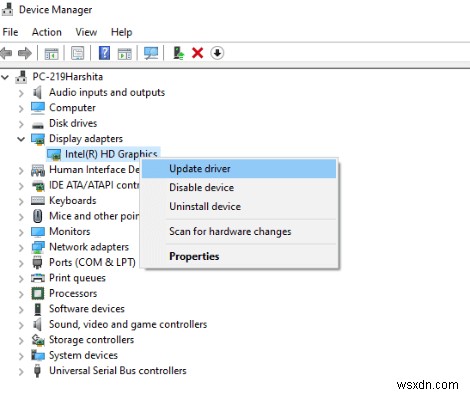
Task: Click the Forward arrow toolbar icon
Action: tap(25, 53)
